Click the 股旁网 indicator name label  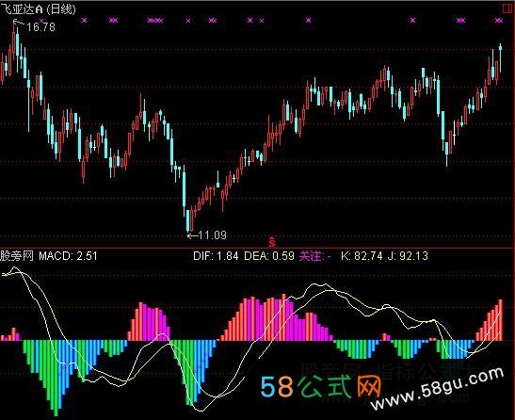(17, 256)
